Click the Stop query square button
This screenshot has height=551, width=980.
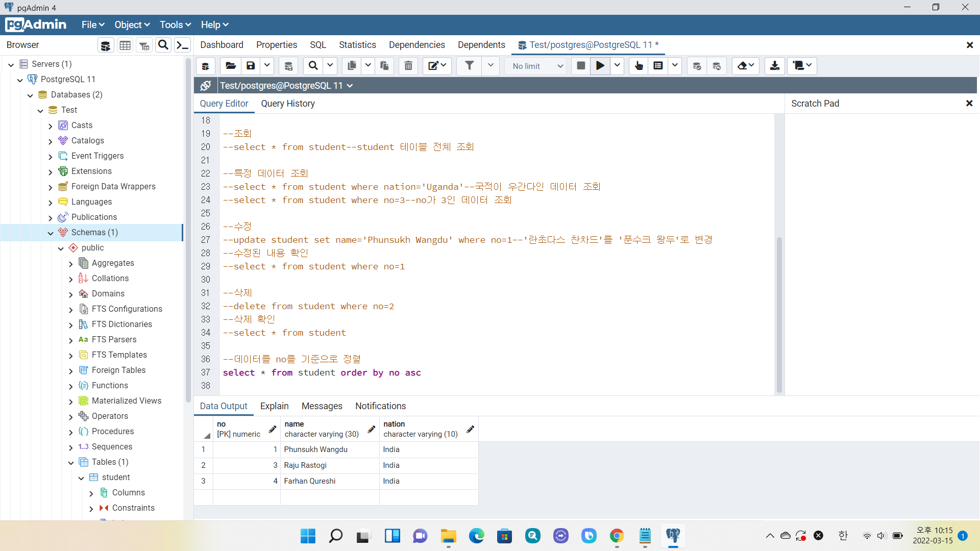pos(580,66)
